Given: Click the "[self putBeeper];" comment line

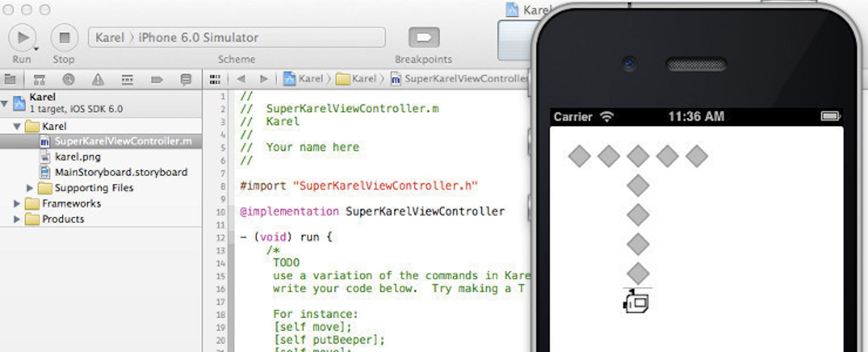Looking at the screenshot, I should tap(329, 340).
